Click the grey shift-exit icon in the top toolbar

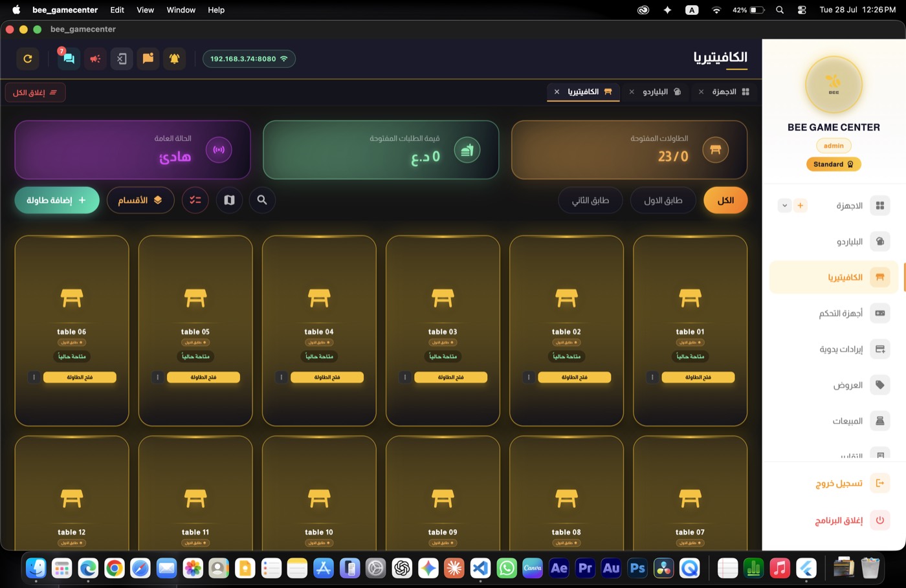tap(122, 59)
